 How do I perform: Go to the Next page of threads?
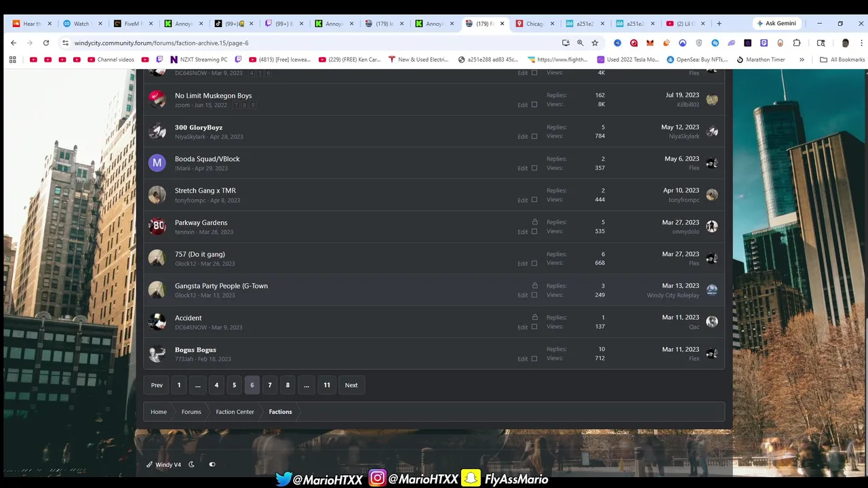[x=351, y=385]
